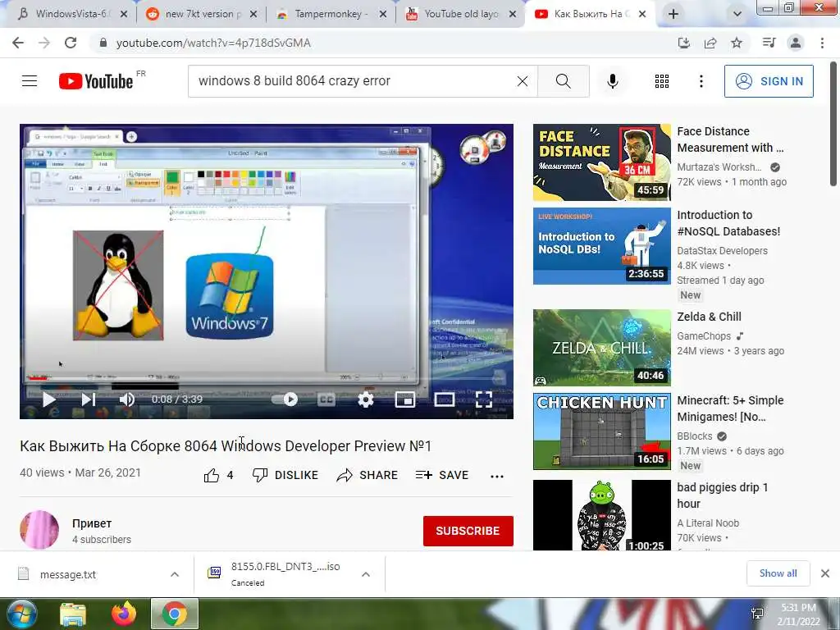The width and height of the screenshot is (840, 630).
Task: Submit search with magnifier button
Action: coord(563,81)
